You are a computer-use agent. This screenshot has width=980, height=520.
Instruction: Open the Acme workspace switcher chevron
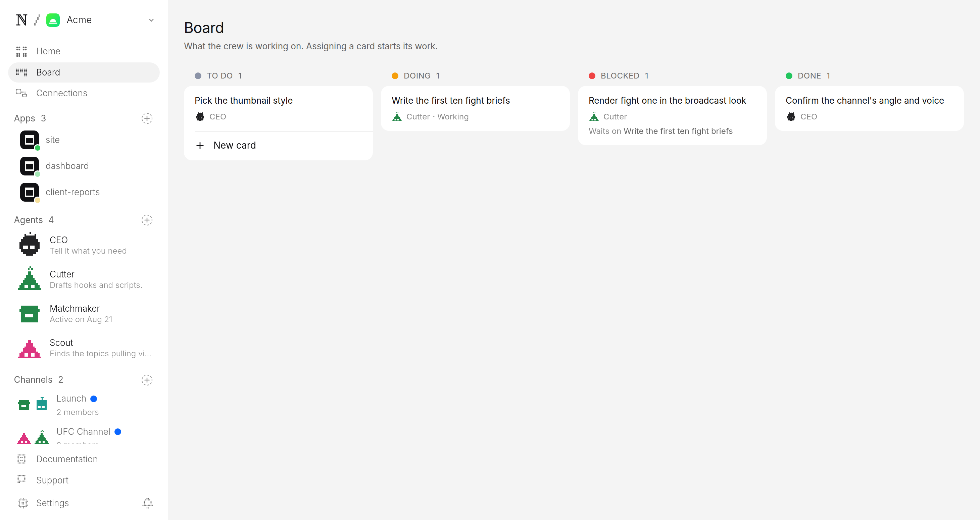(151, 20)
